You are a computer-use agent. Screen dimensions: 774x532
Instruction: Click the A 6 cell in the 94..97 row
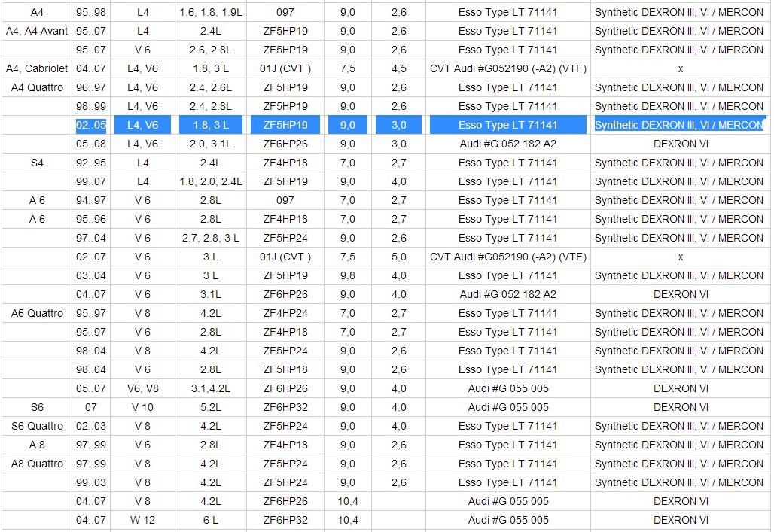pyautogui.click(x=37, y=200)
